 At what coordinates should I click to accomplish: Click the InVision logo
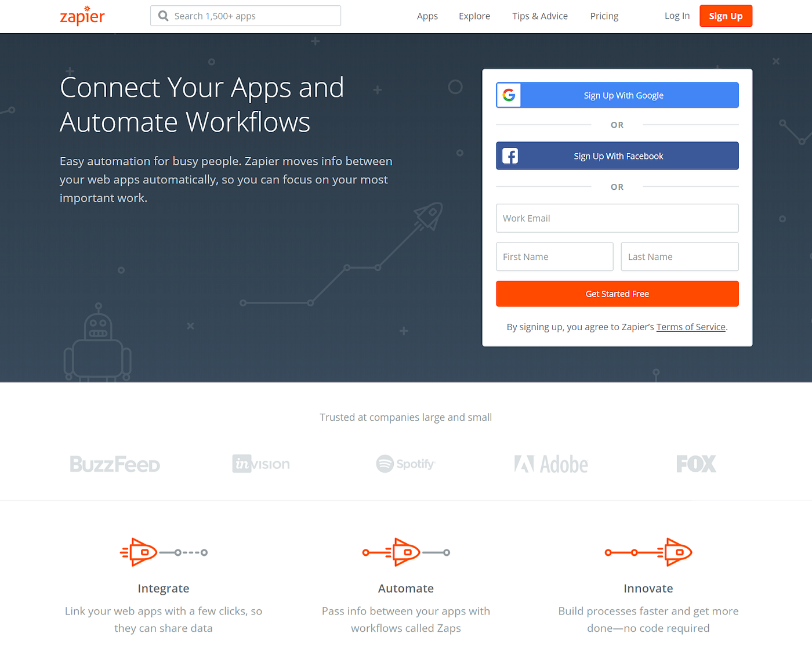(x=261, y=464)
